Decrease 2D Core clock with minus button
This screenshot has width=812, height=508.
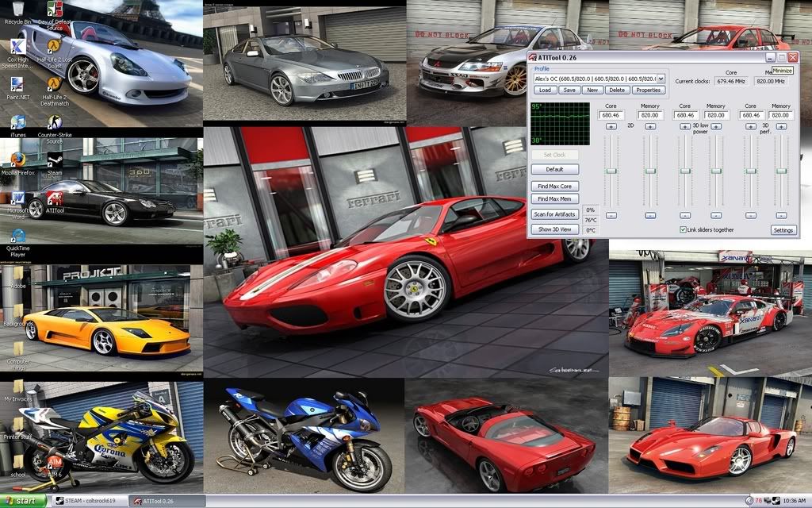click(611, 215)
